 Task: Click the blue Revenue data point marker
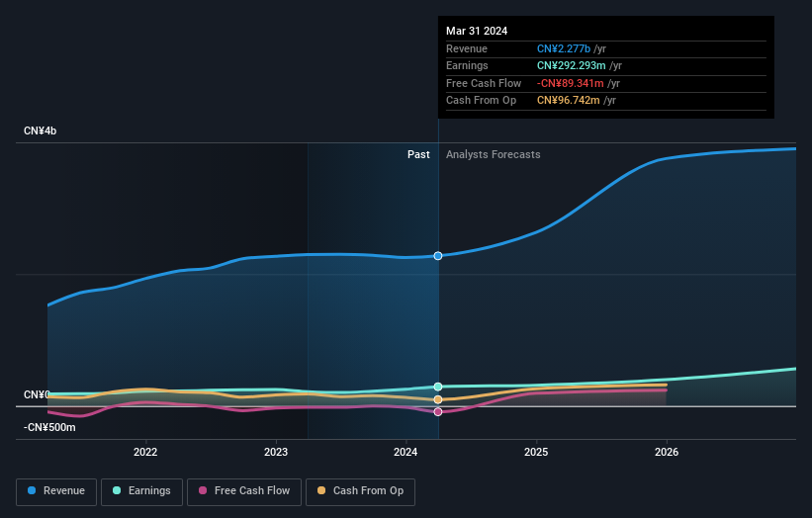tap(438, 256)
